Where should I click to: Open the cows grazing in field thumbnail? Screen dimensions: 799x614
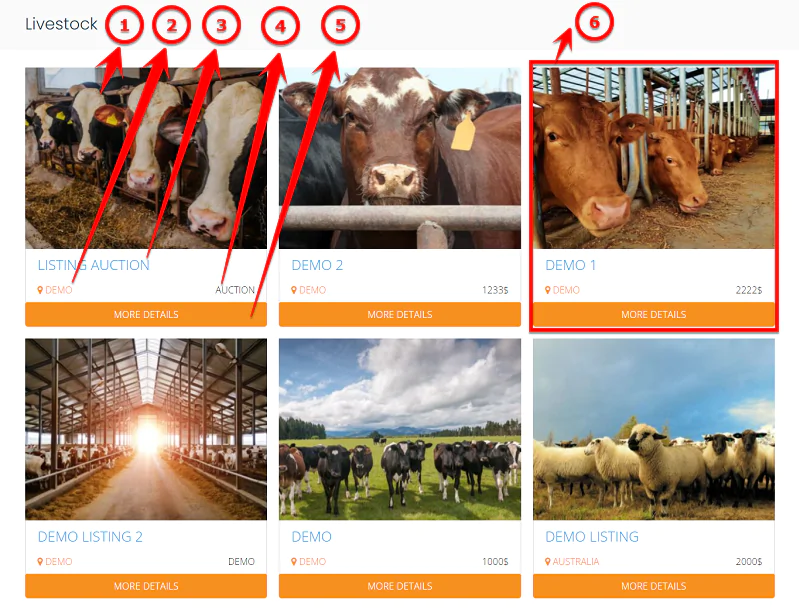pos(400,430)
